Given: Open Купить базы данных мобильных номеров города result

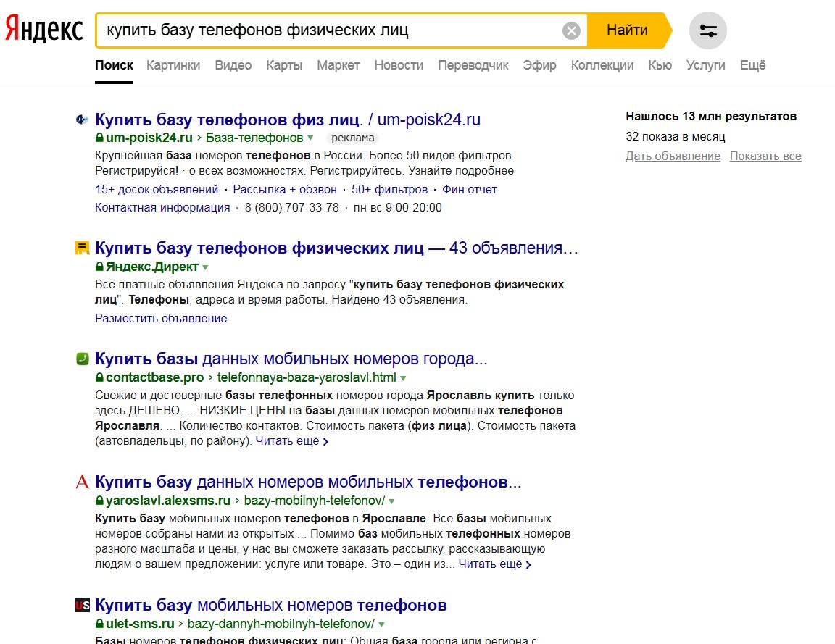Looking at the screenshot, I should click(x=291, y=359).
